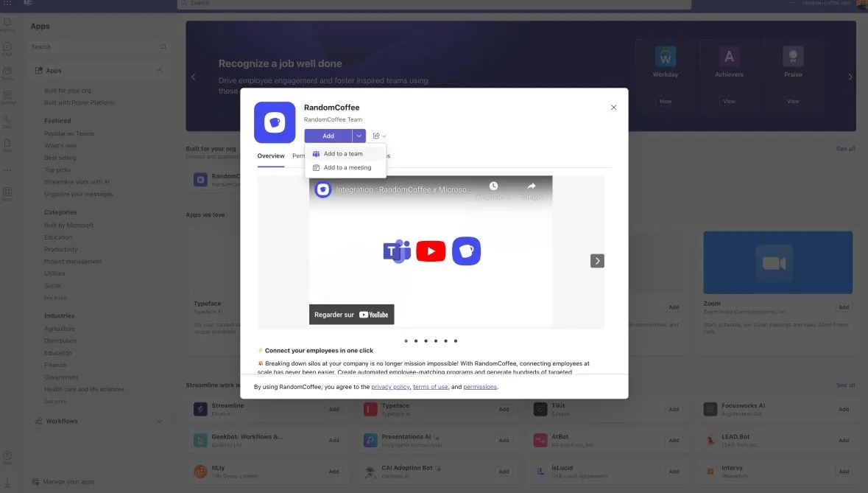Click the Typeface app icon in list
868x493 pixels.
pos(370,409)
